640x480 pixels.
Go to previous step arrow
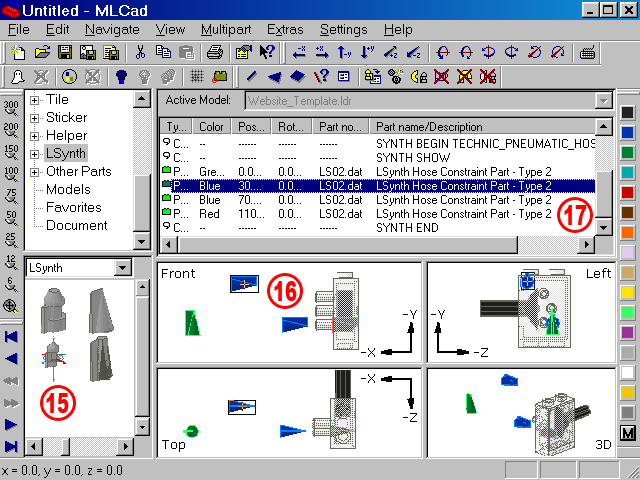[x=11, y=359]
